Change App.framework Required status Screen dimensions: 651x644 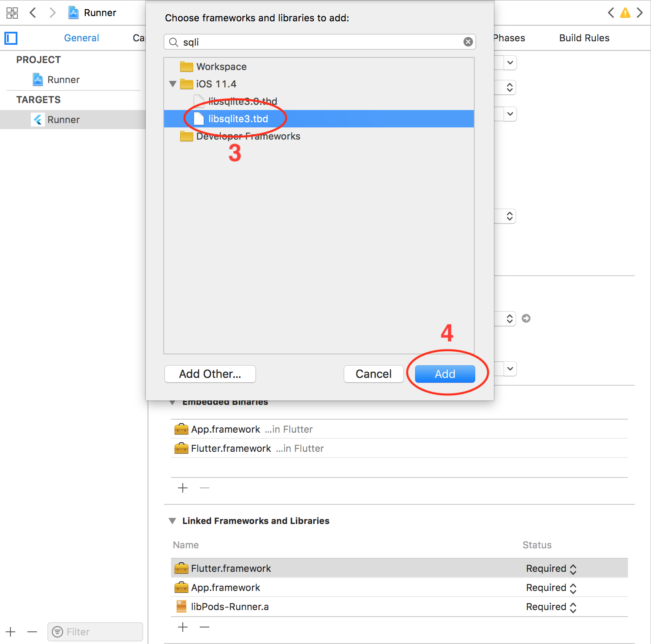(x=551, y=588)
